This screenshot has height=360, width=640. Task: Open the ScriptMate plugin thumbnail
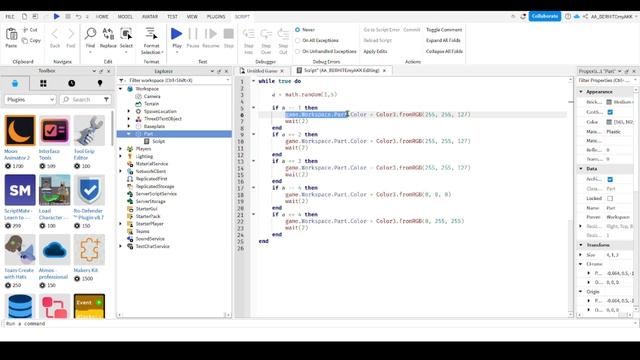pos(20,190)
